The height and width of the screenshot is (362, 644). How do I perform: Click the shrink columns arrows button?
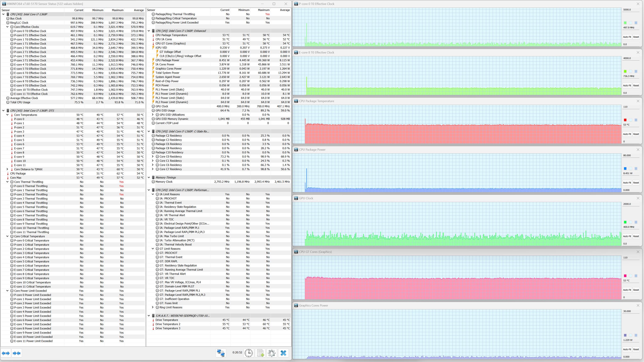(17, 353)
